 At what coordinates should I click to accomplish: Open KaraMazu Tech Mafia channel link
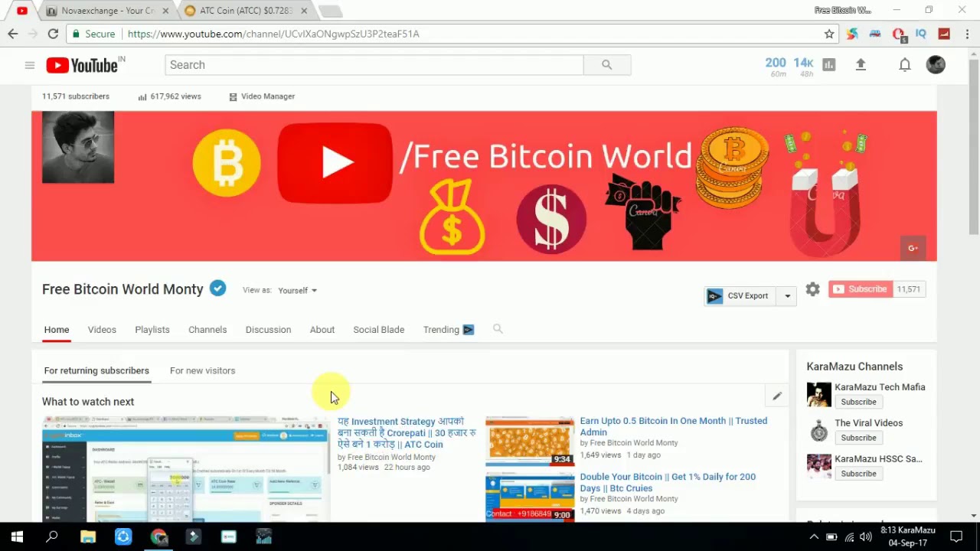[880, 387]
